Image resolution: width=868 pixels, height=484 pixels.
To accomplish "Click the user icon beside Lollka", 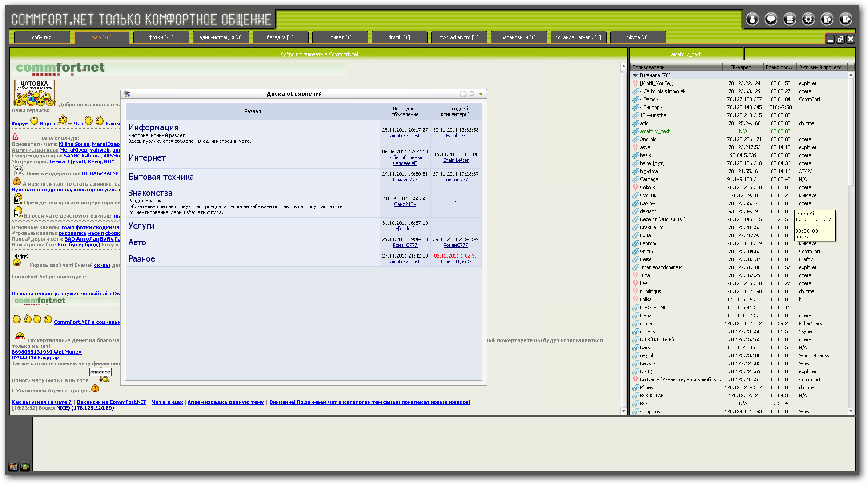I will coord(635,299).
